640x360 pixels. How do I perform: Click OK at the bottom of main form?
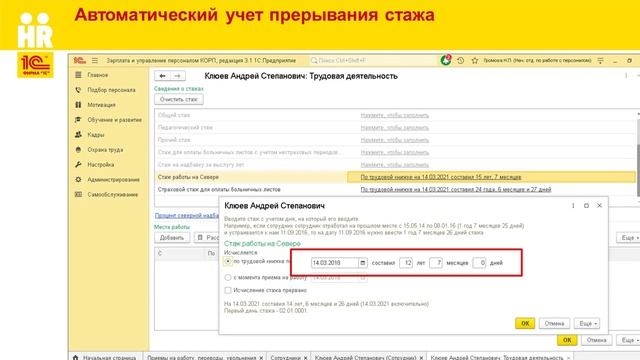point(567,340)
